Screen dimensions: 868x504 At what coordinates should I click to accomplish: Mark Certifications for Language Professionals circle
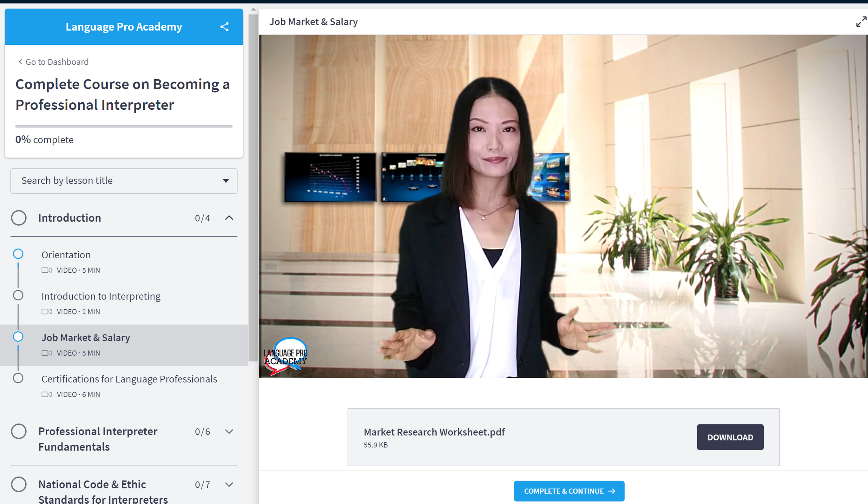coord(18,378)
